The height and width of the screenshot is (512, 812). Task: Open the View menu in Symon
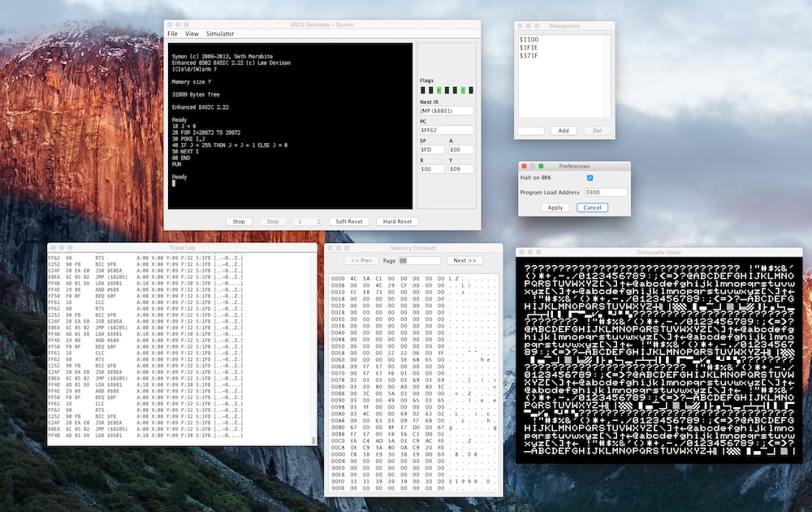192,33
